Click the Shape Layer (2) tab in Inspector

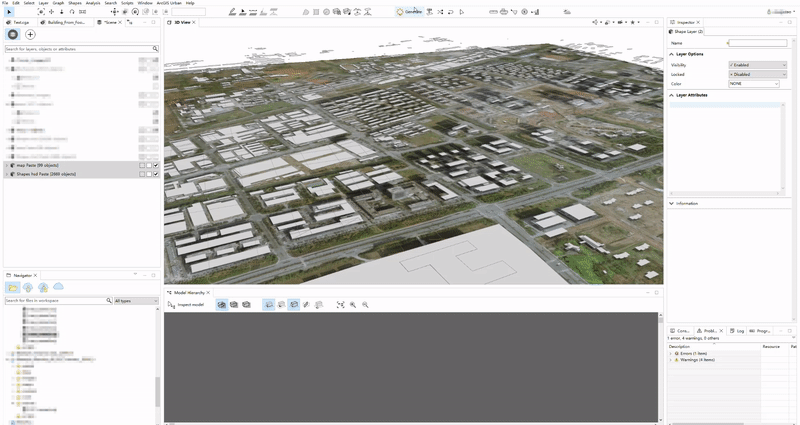tap(686, 32)
